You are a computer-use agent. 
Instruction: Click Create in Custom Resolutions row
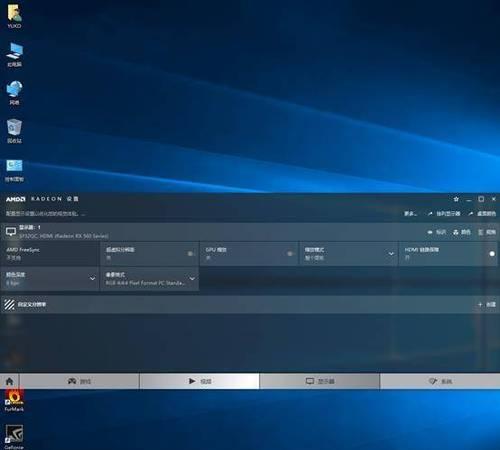click(487, 304)
